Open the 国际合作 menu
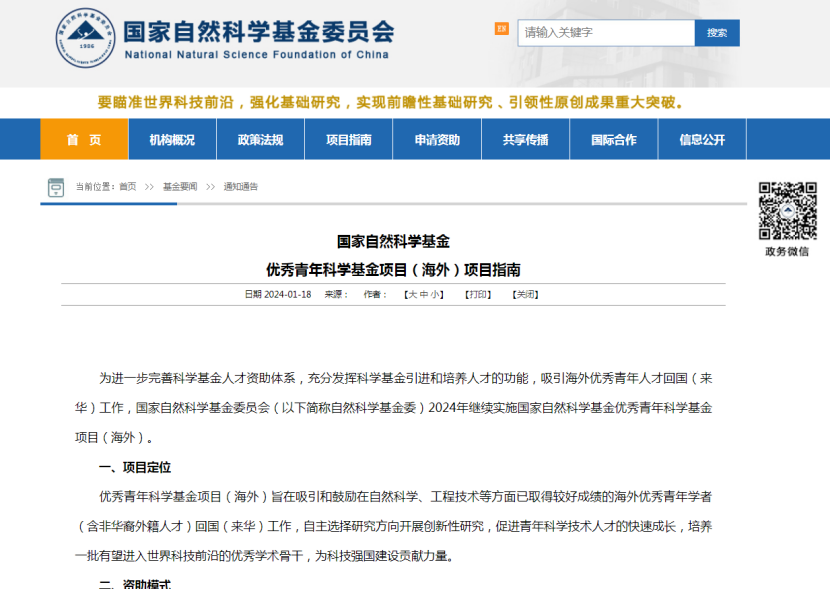The image size is (830, 589). click(x=613, y=140)
